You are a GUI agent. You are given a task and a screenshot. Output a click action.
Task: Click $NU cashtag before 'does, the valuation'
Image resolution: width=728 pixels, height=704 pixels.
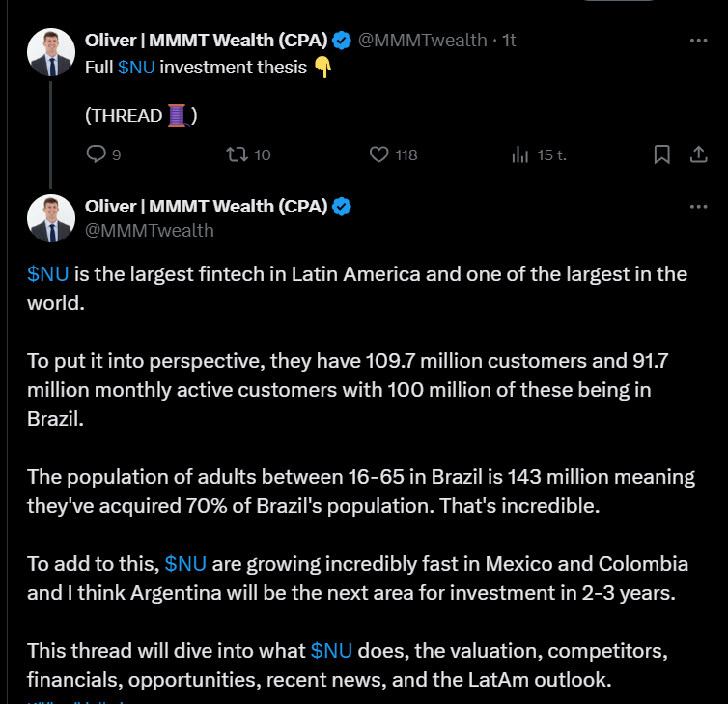point(331,650)
